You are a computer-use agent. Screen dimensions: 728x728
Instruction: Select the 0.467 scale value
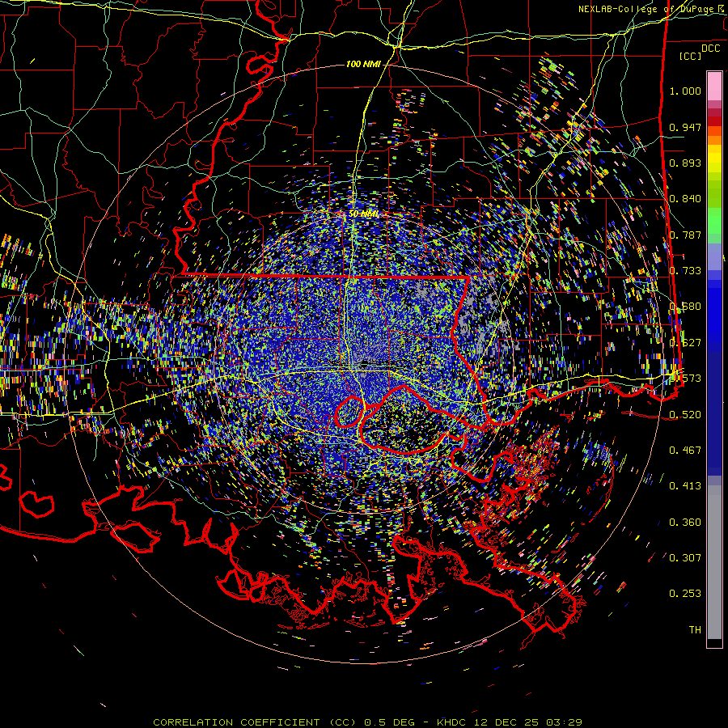[685, 450]
